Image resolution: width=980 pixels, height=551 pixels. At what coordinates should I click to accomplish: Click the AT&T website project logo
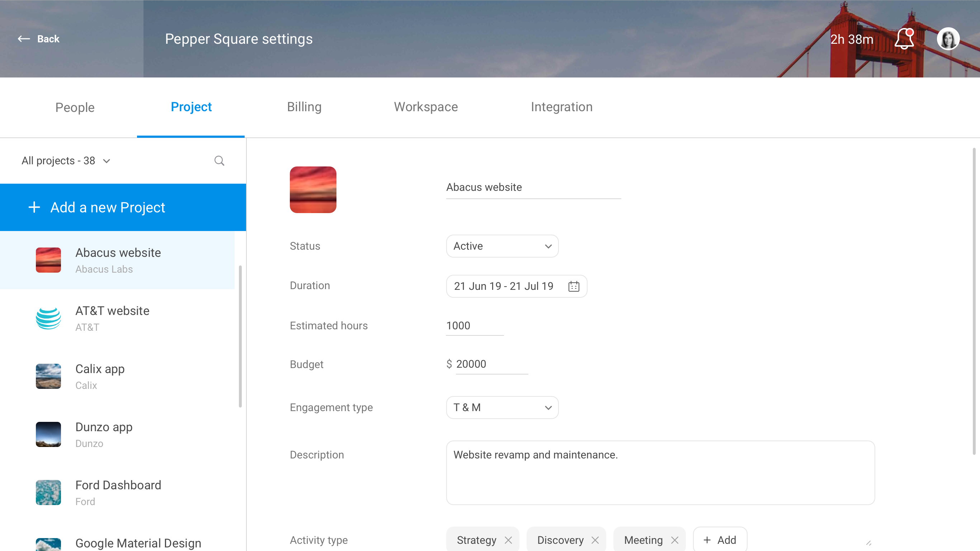point(48,318)
